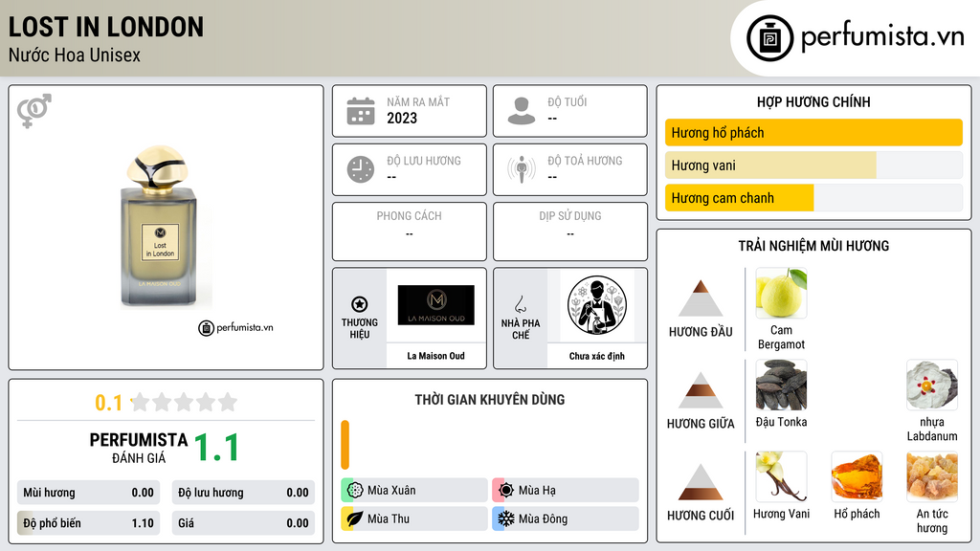Click the Perfumista đánh giá label
Viewport: 980px width, 551px height.
tap(139, 448)
